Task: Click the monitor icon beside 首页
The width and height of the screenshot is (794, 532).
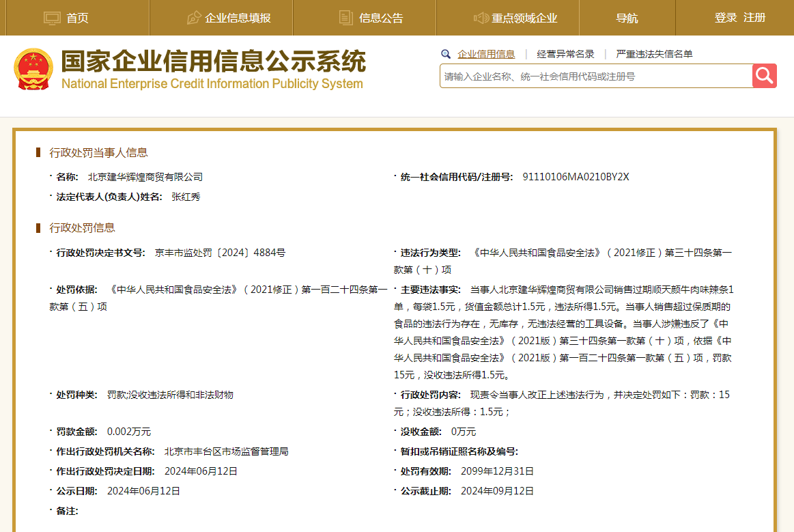Action: tap(52, 18)
